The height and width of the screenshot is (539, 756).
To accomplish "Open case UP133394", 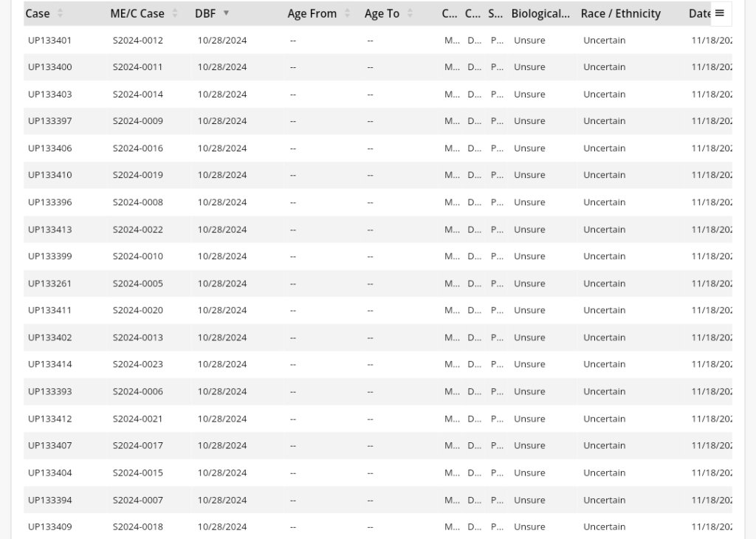I will click(50, 500).
